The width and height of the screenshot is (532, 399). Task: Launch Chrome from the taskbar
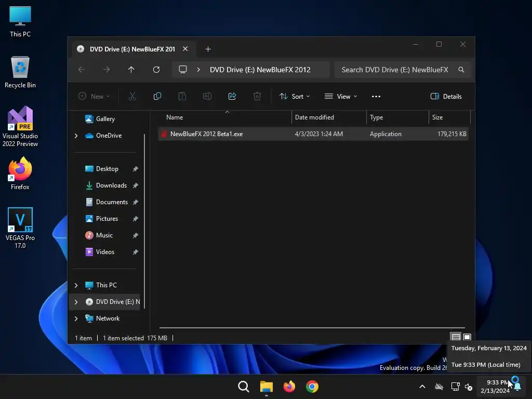pyautogui.click(x=312, y=387)
